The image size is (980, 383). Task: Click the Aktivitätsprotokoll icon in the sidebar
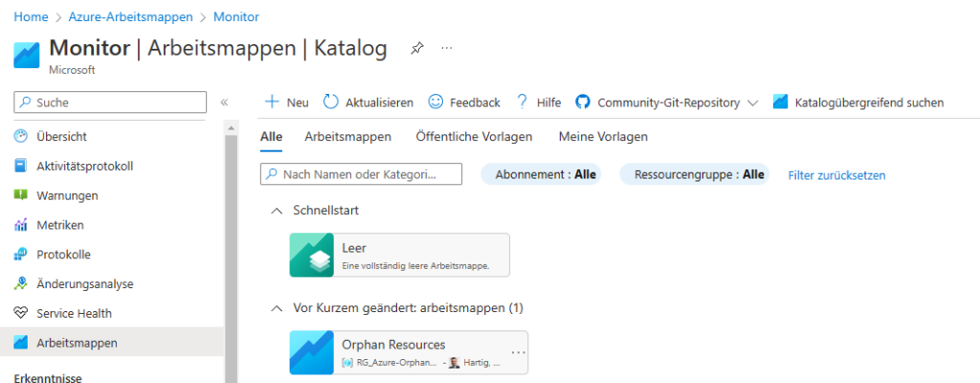[x=21, y=166]
